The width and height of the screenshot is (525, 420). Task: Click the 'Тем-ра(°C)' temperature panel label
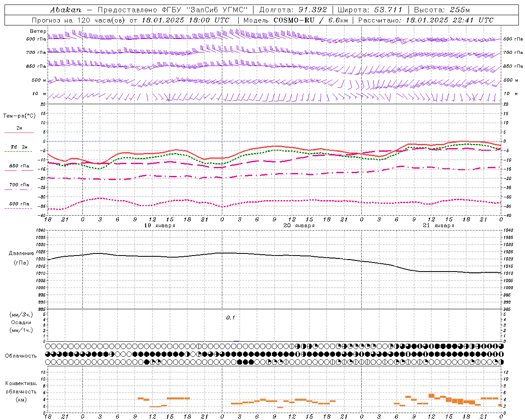(19, 116)
